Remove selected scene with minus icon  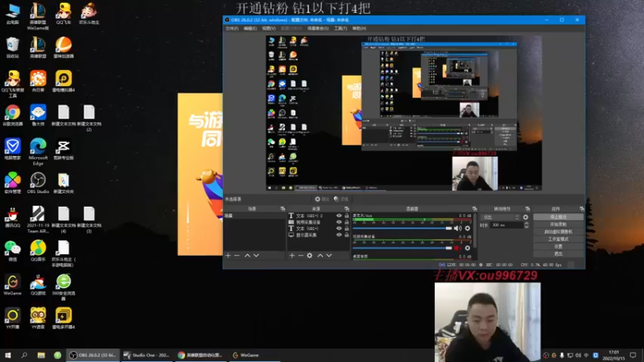237,256
